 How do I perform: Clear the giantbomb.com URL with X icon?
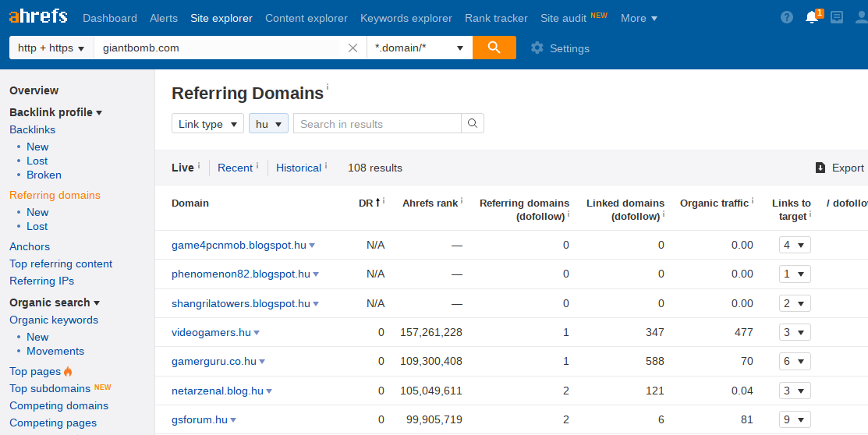tap(353, 48)
